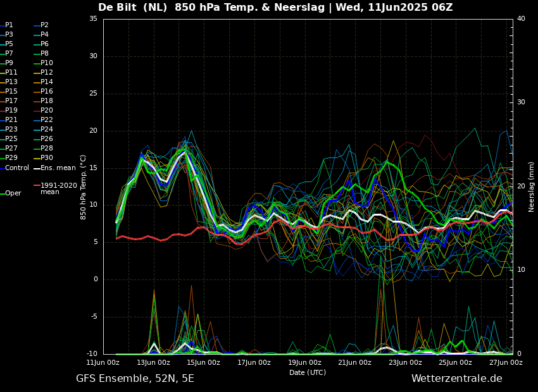Click the -5 temperature axis value
The width and height of the screenshot is (538, 392).
click(x=94, y=317)
